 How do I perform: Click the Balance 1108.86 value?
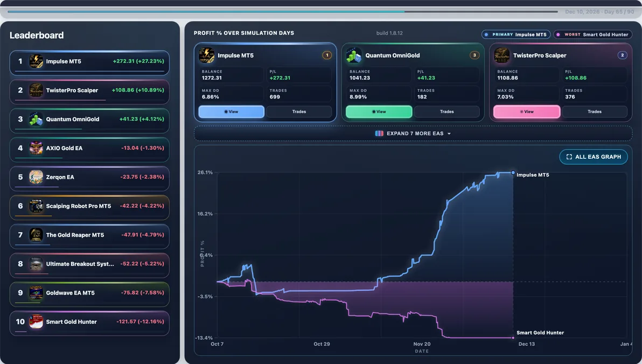[508, 78]
